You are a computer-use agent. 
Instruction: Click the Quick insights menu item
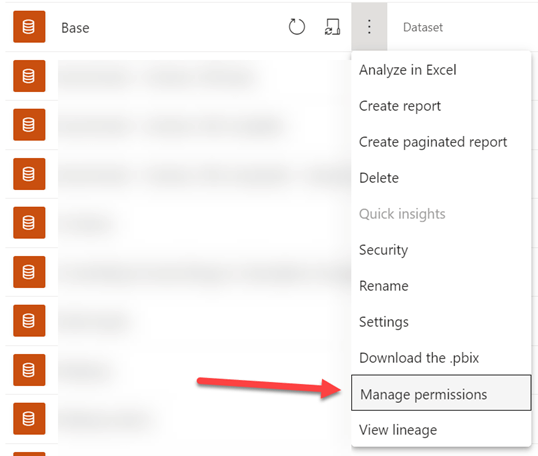point(402,214)
